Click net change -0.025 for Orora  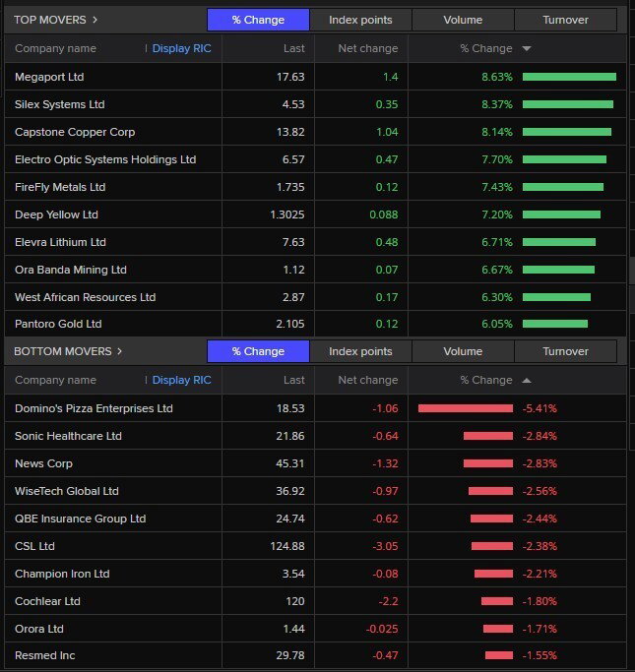[382, 629]
